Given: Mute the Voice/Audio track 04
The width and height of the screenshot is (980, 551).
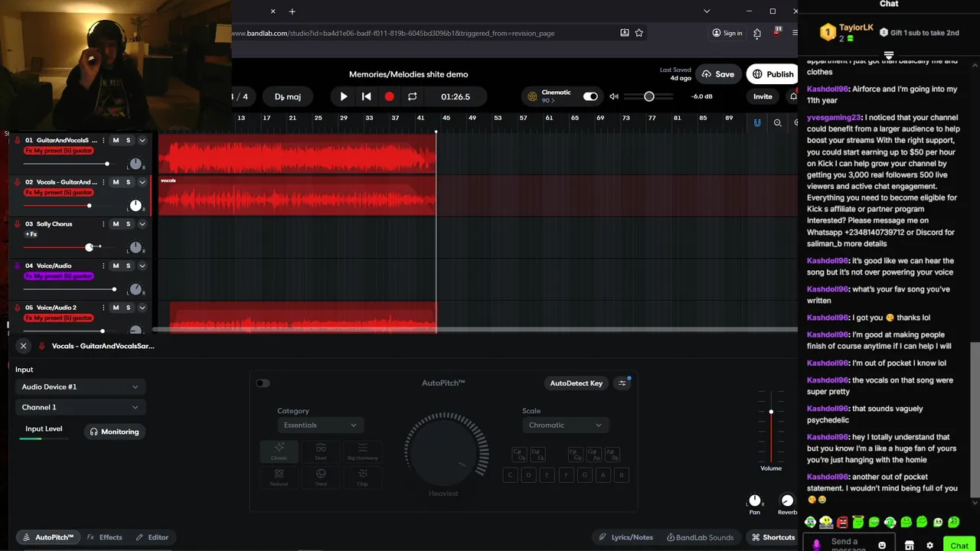Looking at the screenshot, I should click(x=116, y=266).
